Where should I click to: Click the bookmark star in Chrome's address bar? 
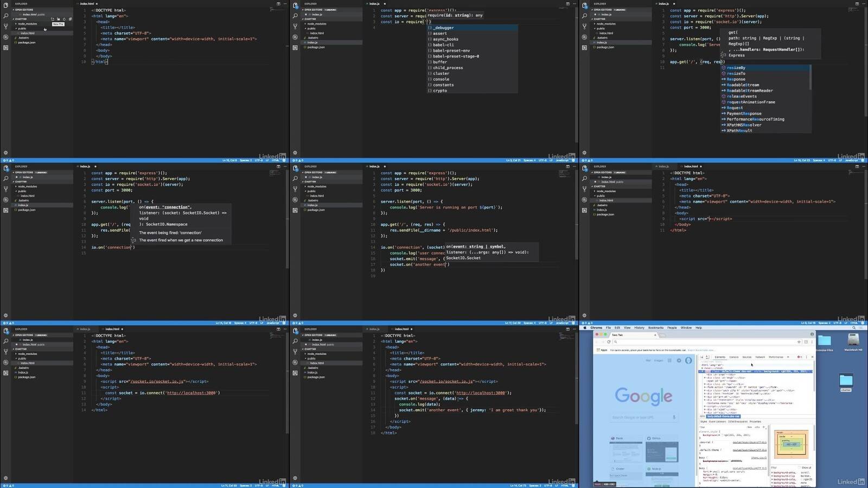click(x=799, y=342)
